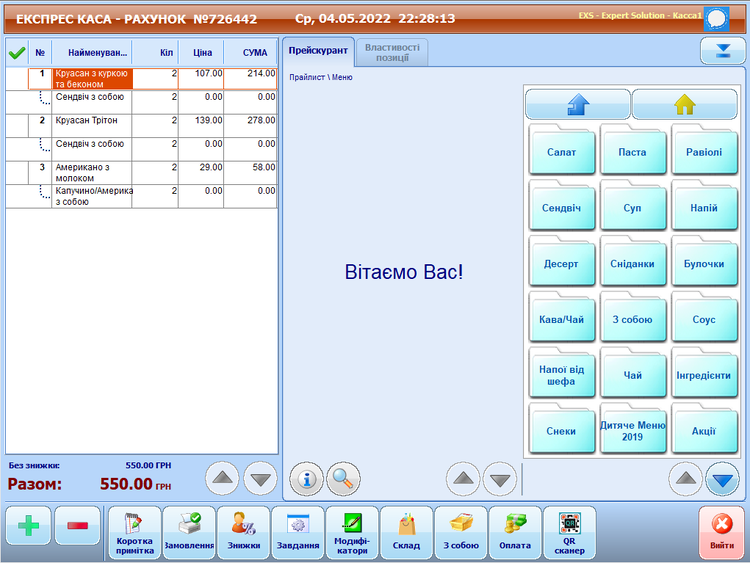750x563 pixels.
Task: Click blue down arrow below menu categories
Action: 722,479
